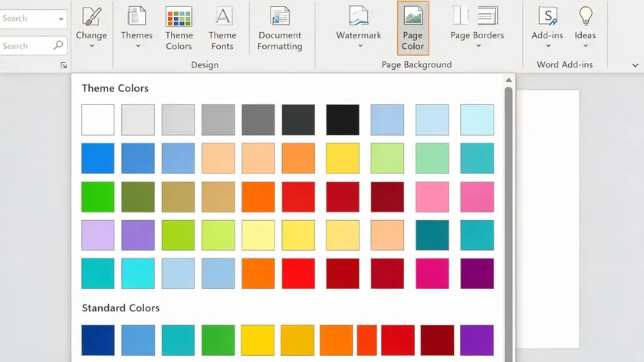644x362 pixels.
Task: Expand the Change dropdown arrow
Action: tap(91, 46)
